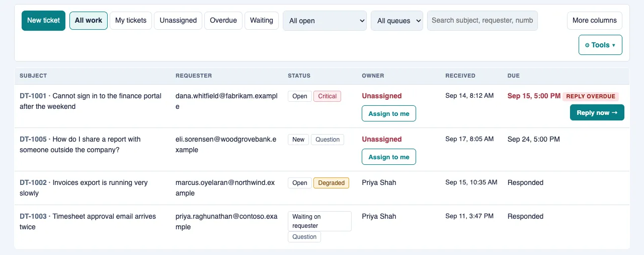Image resolution: width=644 pixels, height=255 pixels.
Task: Click the Received column header
Action: [x=460, y=76]
